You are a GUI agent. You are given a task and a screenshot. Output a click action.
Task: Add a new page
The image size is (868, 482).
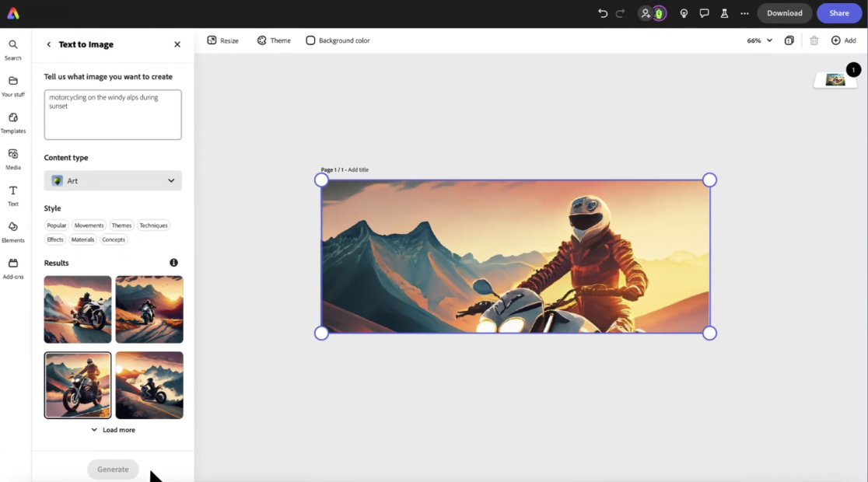[844, 40]
